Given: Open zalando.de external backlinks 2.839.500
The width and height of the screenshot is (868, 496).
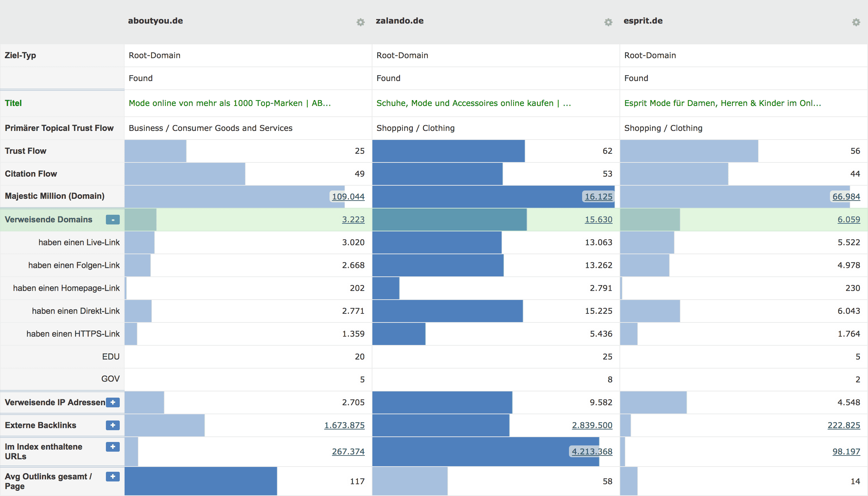Looking at the screenshot, I should (x=592, y=425).
